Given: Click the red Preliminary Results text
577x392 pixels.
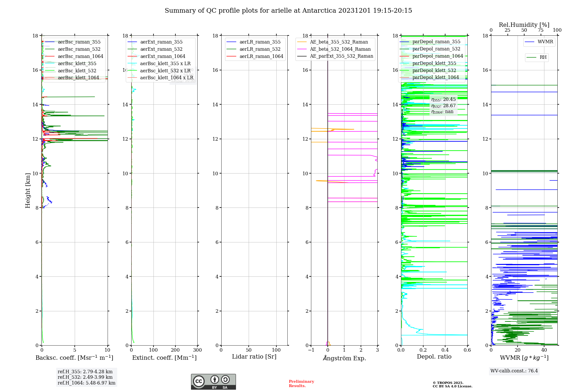Looking at the screenshot, I should [x=301, y=384].
